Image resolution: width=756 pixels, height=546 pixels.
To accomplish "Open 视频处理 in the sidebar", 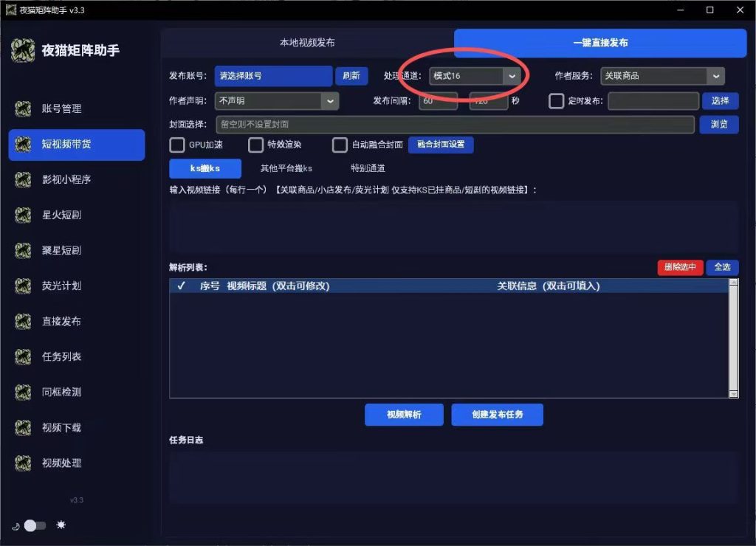I will (x=77, y=463).
